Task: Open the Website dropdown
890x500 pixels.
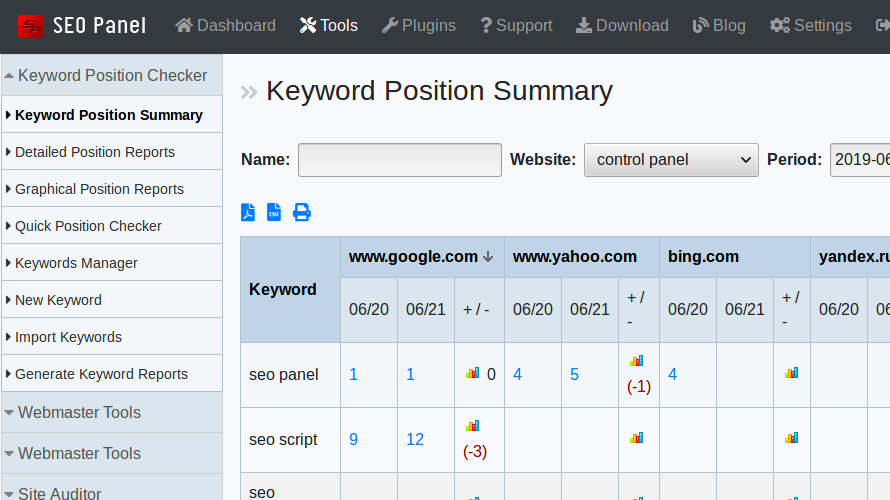Action: (671, 160)
